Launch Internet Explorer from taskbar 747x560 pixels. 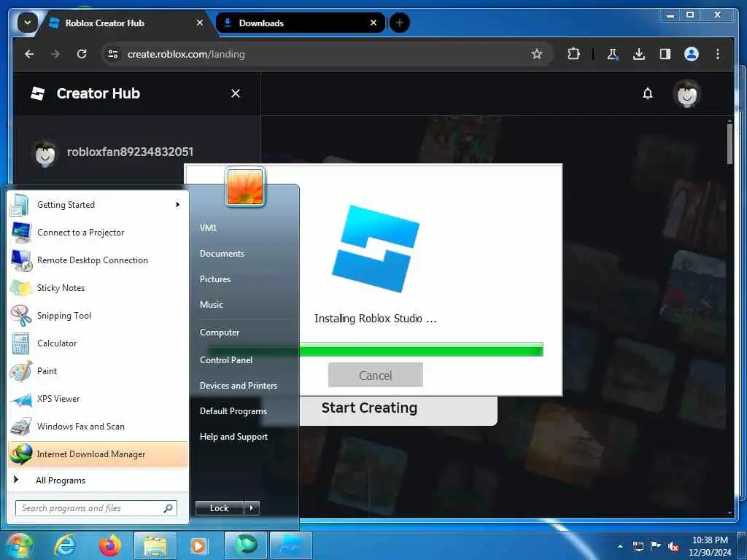pyautogui.click(x=65, y=545)
